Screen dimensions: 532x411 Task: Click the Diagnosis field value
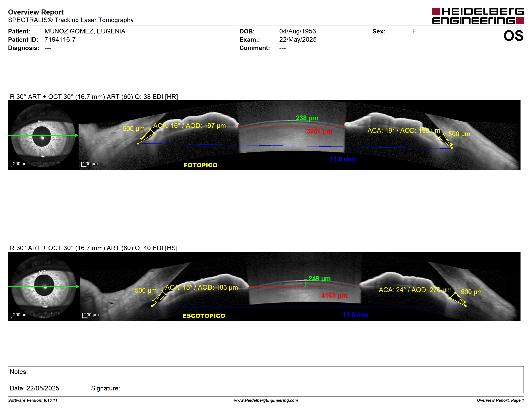point(48,48)
